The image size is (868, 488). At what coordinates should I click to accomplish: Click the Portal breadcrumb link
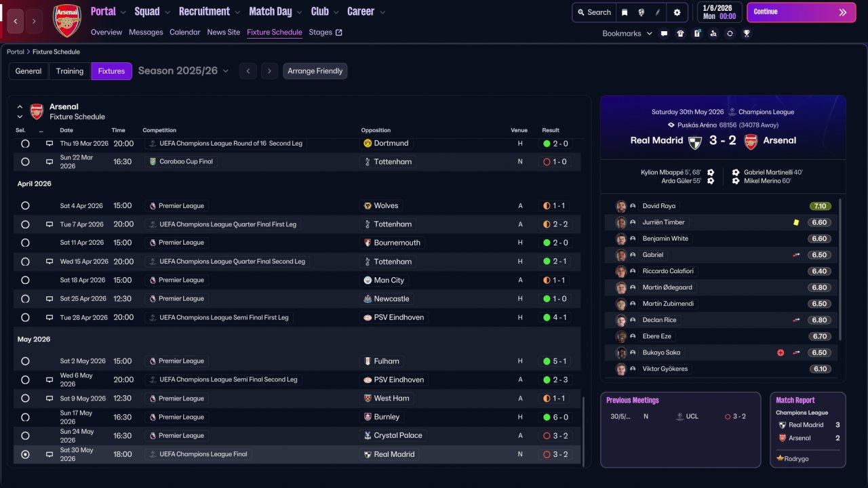[16, 52]
